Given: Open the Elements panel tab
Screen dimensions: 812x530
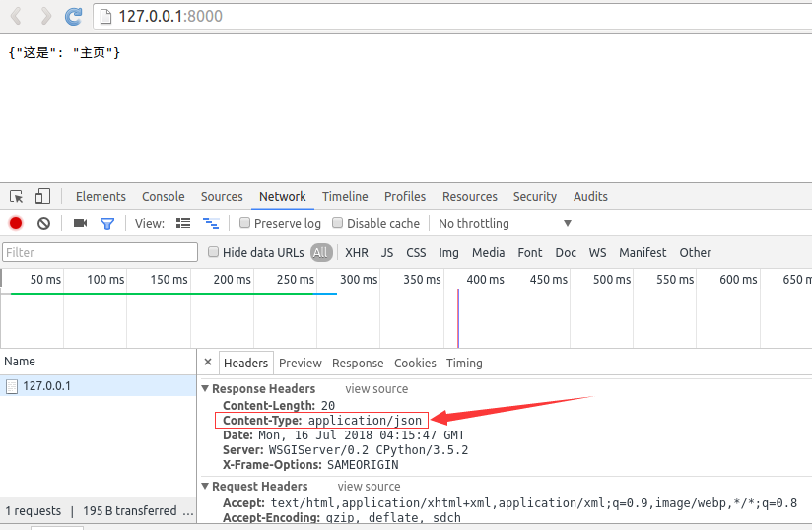Looking at the screenshot, I should tap(101, 197).
